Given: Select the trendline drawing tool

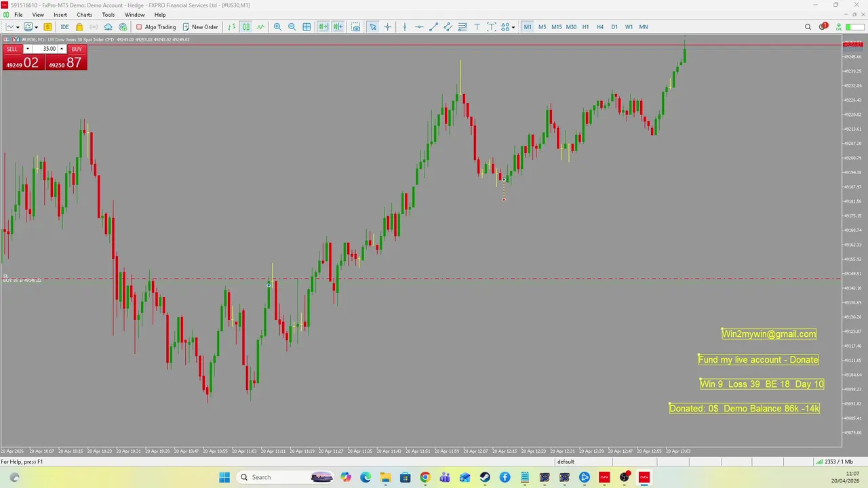Looking at the screenshot, I should click(434, 27).
